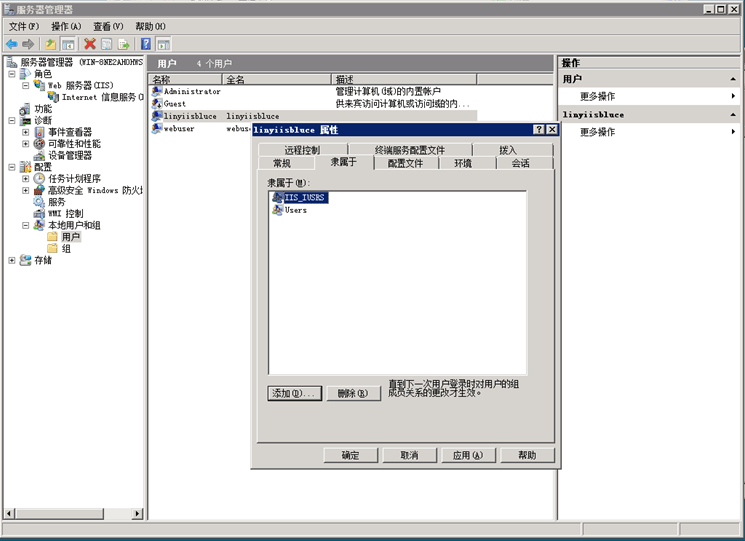
Task: Collapse the 角色 tree node
Action: point(12,74)
